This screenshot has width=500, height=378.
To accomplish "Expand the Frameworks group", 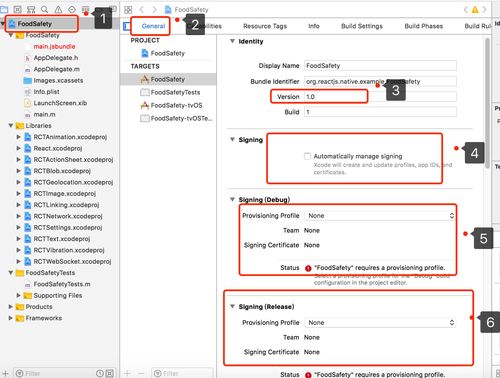I will coord(11,318).
